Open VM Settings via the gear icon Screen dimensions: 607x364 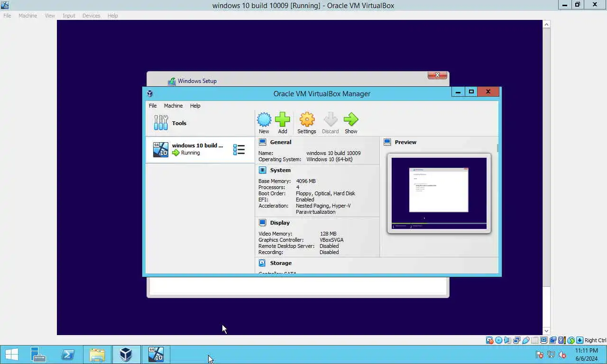(x=307, y=119)
